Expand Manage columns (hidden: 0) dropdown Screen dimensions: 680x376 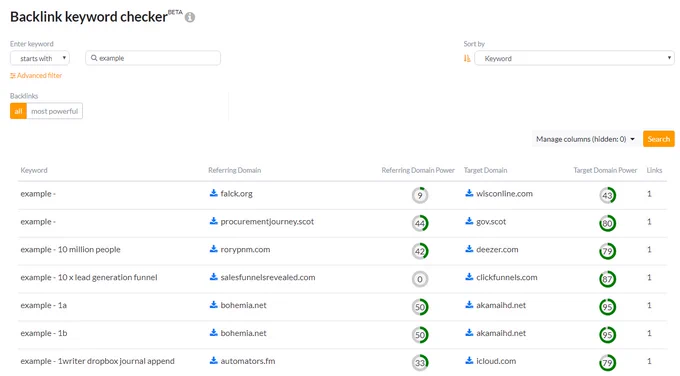point(585,139)
